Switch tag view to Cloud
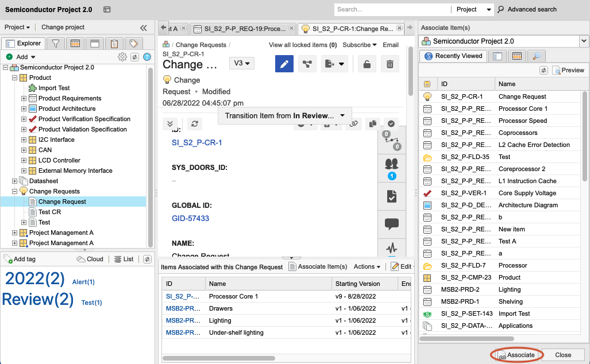590x364 pixels. click(90, 259)
